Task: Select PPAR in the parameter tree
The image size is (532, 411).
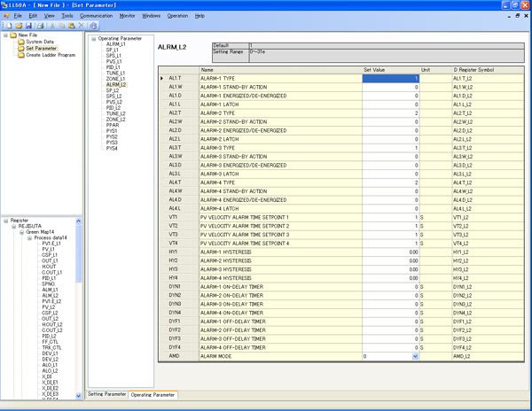Action: 113,125
